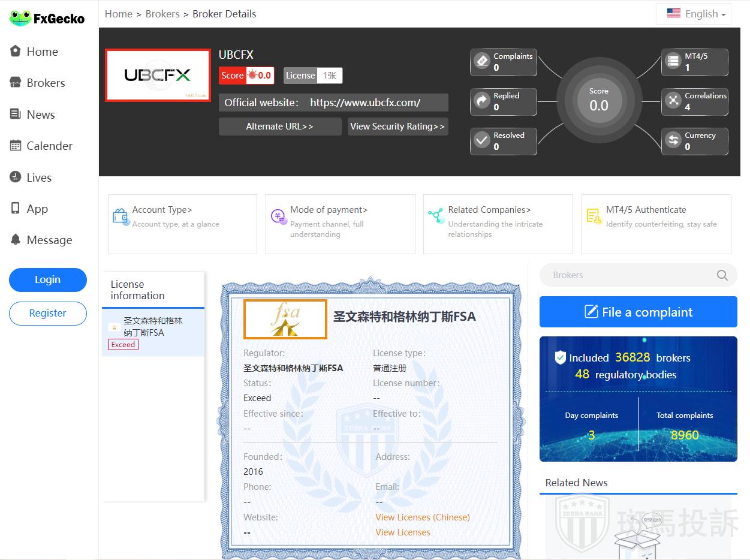Expand the Account Type card

[x=182, y=224]
